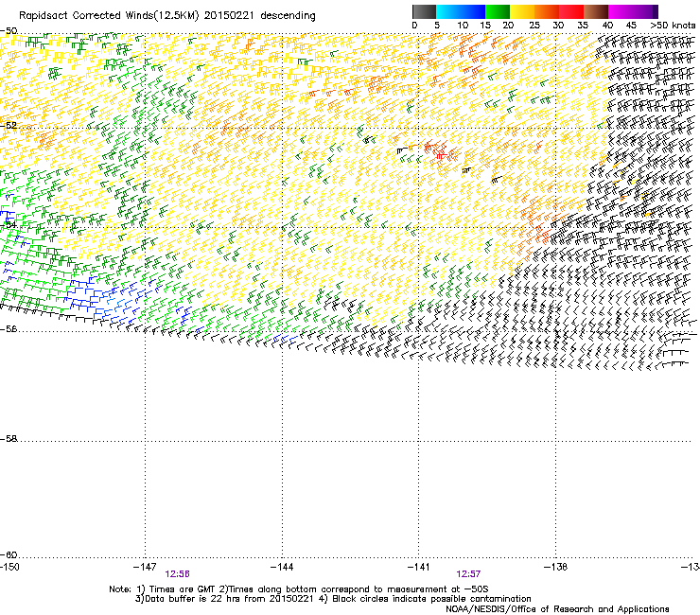Click the '-147' longitude axis label
This screenshot has height=615, width=700.
pos(145,567)
